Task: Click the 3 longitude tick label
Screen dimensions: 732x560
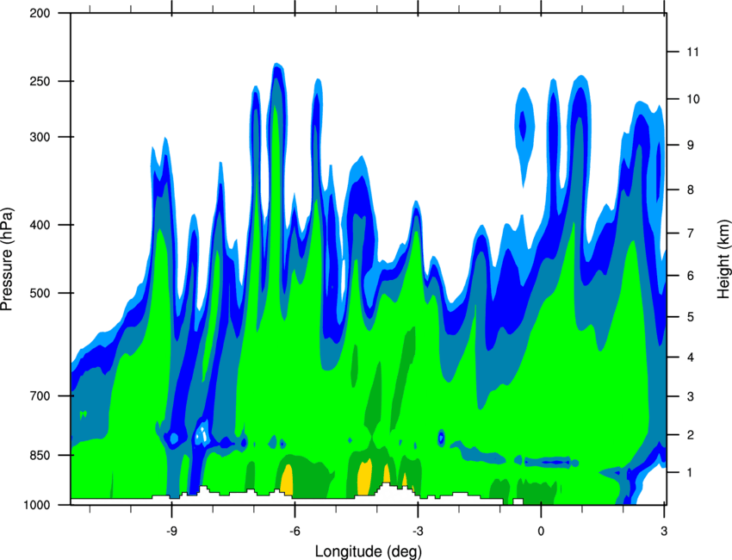Action: click(664, 532)
